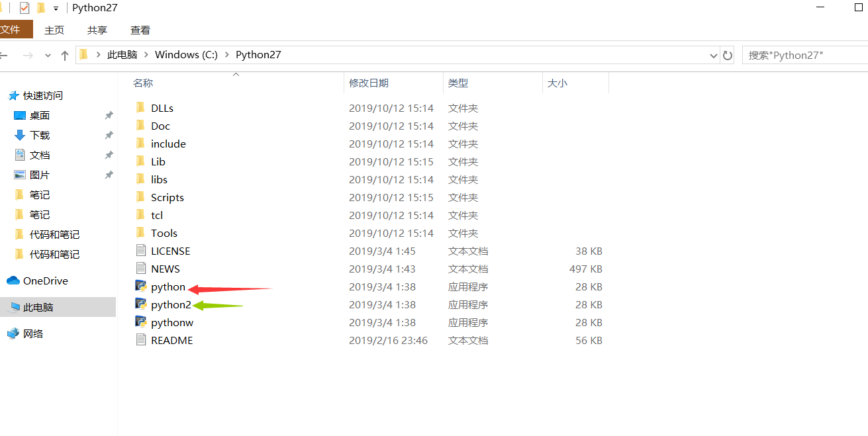Click Windows (C:) in the address path
This screenshot has width=868, height=436.
(x=186, y=55)
